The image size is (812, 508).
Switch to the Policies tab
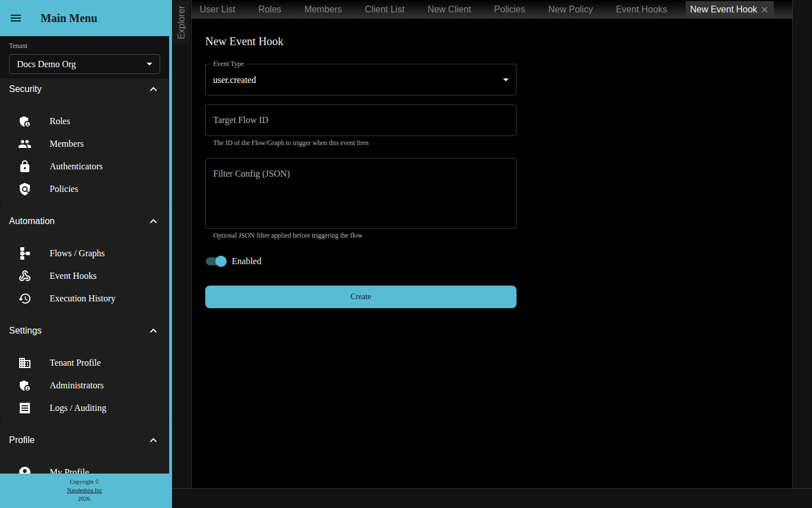[510, 10]
